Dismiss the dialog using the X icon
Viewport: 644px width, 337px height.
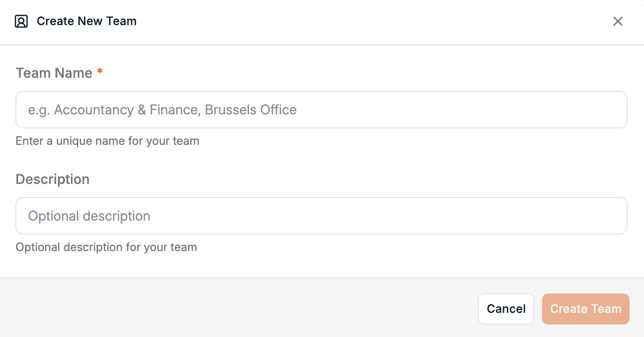(617, 21)
